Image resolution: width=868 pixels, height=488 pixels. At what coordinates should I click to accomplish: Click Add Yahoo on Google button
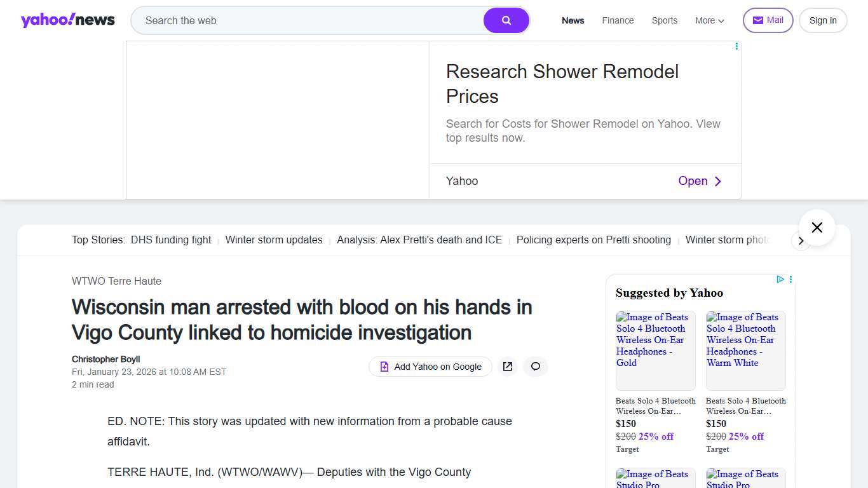pyautogui.click(x=430, y=367)
